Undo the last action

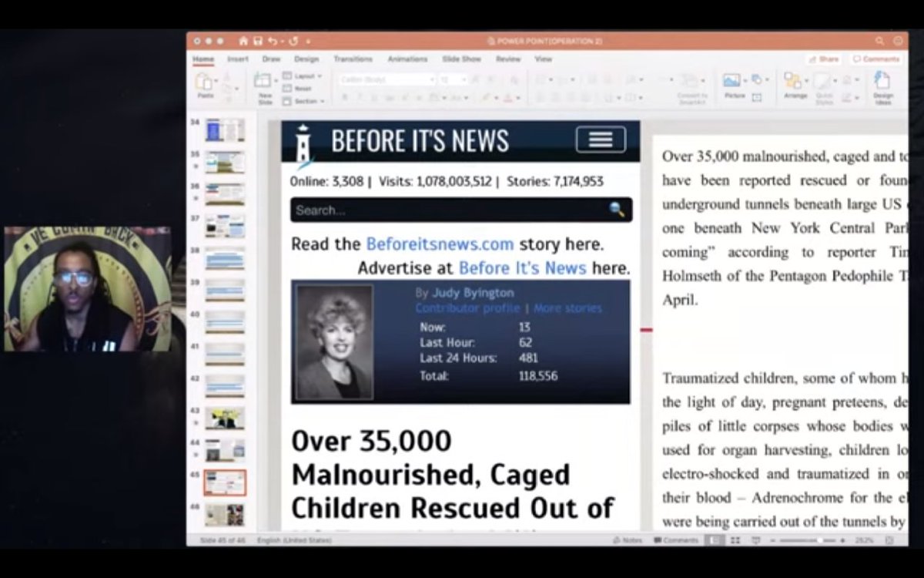point(272,41)
